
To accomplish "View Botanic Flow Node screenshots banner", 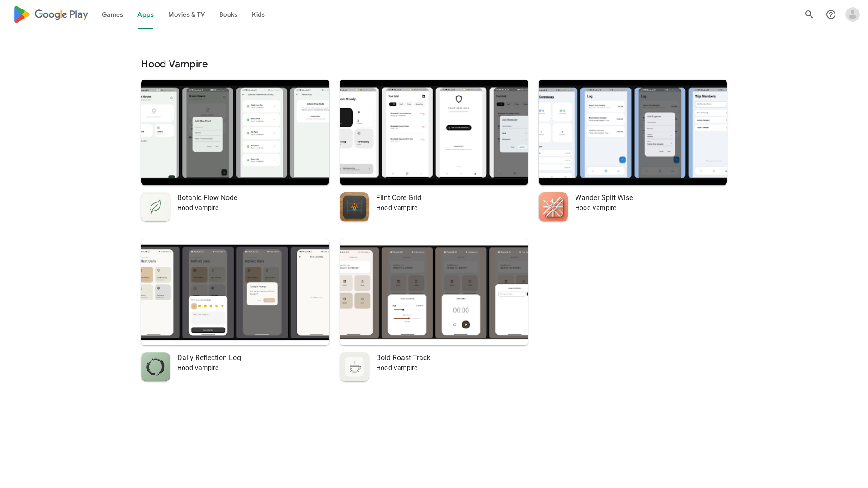I will (235, 132).
